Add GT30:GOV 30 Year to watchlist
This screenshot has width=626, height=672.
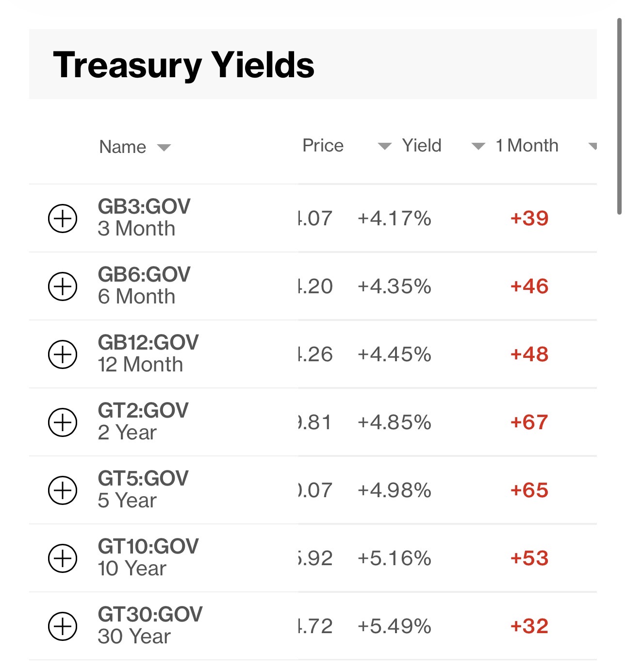coord(63,626)
